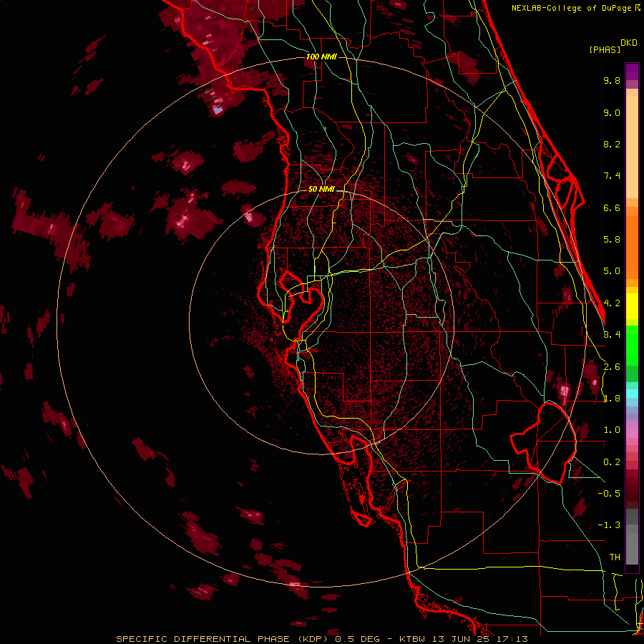Click the -0.5 value on the legend
644x644 pixels.
coord(609,494)
